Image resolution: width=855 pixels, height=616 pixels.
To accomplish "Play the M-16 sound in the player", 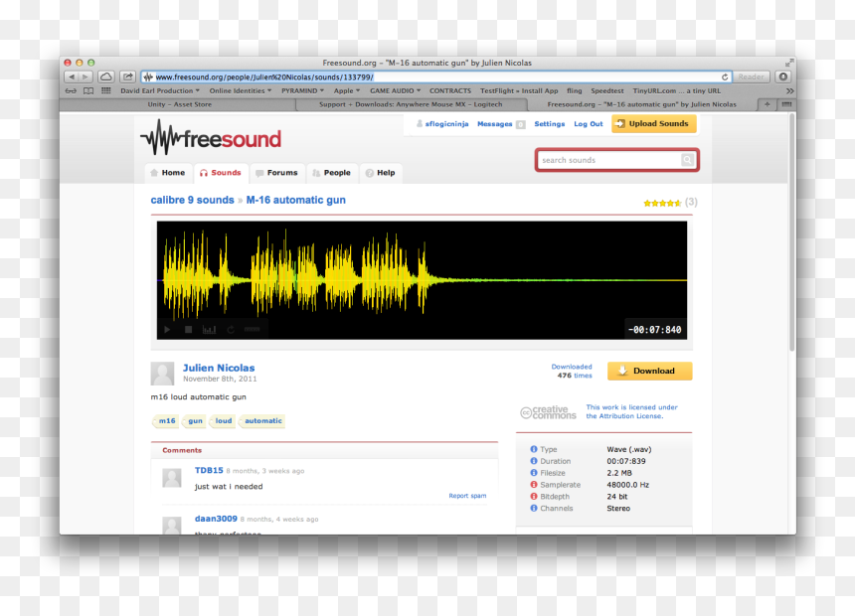I will pos(167,329).
